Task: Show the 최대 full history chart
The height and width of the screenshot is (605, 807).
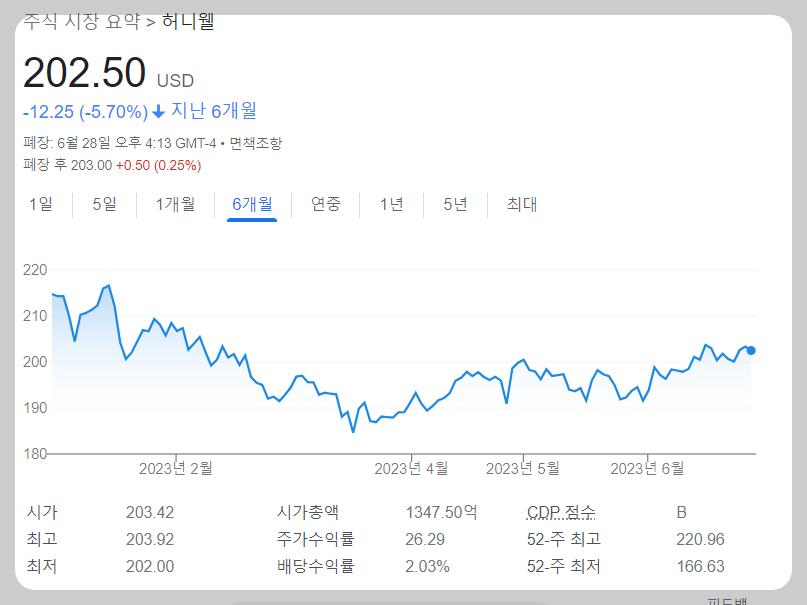Action: point(522,204)
